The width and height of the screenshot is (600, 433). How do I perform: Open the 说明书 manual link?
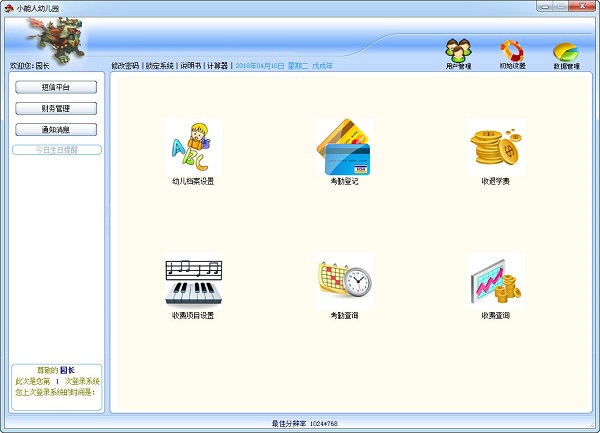pos(190,65)
